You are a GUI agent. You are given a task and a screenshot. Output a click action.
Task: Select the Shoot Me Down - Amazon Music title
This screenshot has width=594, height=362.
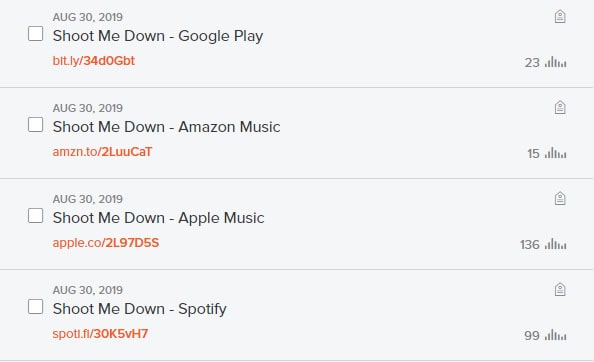click(167, 127)
